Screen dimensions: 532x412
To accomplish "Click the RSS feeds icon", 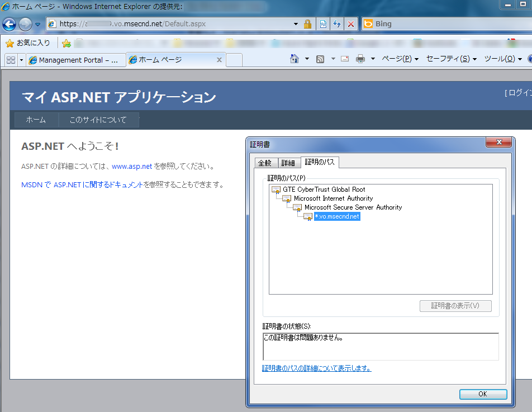I will tap(320, 59).
